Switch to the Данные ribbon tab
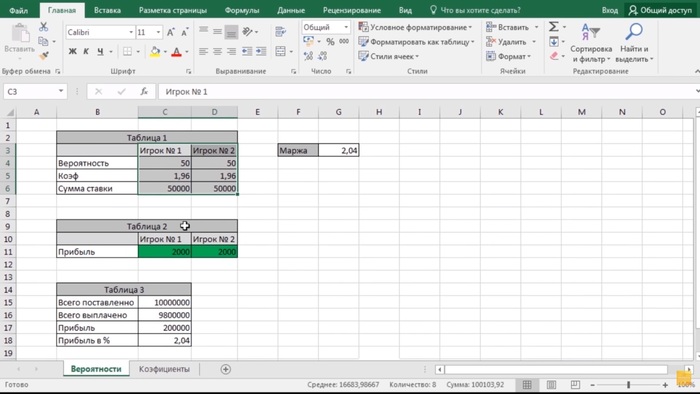 tap(291, 10)
